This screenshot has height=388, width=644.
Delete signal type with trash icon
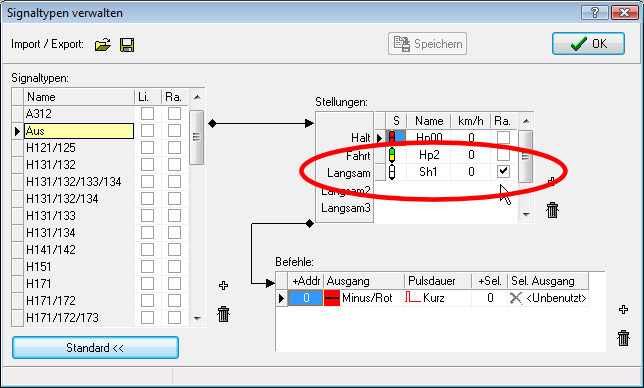pyautogui.click(x=223, y=314)
